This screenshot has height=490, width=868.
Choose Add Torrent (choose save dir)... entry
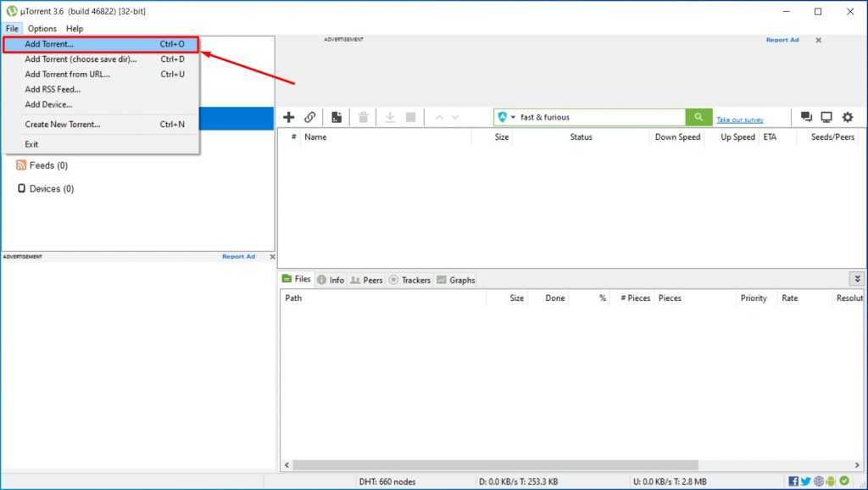tap(100, 58)
